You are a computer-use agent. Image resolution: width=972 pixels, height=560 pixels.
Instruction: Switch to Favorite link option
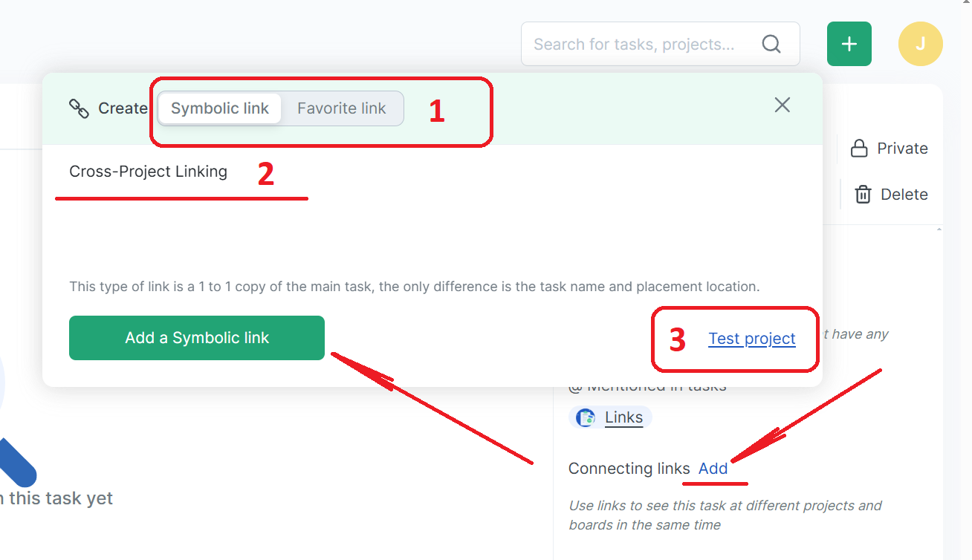click(342, 108)
